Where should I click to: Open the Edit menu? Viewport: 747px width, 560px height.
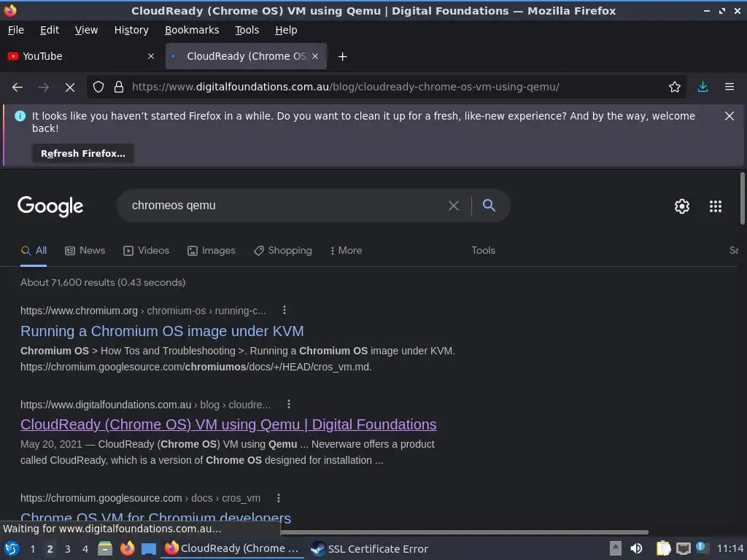click(x=50, y=30)
